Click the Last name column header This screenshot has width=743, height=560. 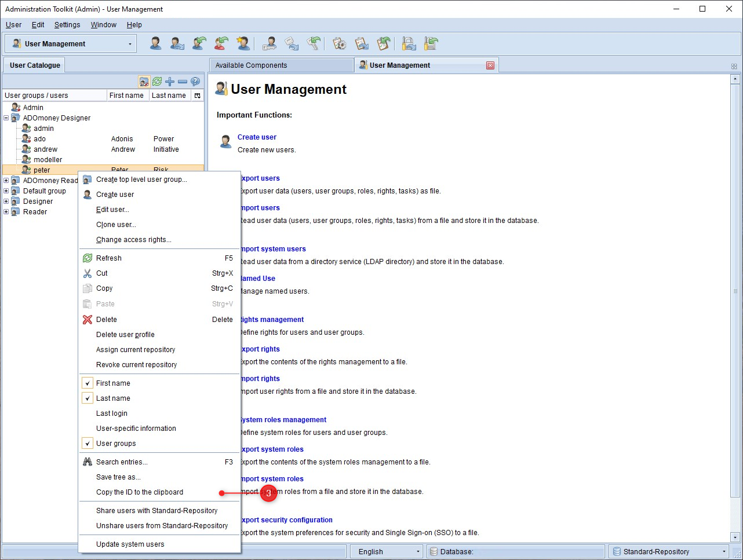click(x=169, y=96)
